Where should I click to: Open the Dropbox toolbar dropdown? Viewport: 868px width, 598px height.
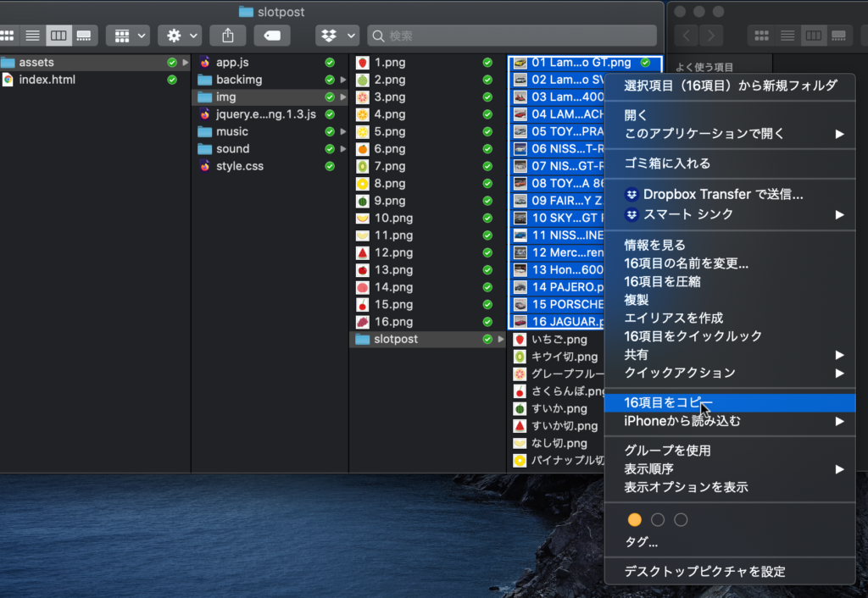[x=337, y=36]
